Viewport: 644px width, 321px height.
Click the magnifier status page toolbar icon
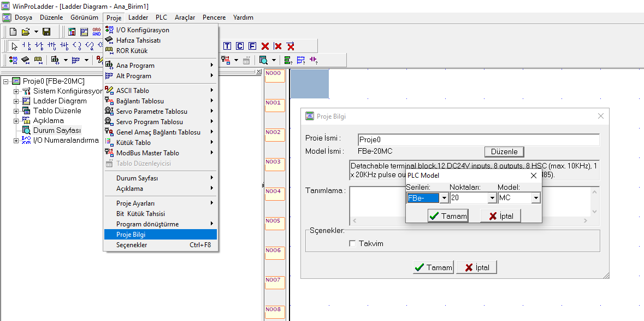pos(263,60)
